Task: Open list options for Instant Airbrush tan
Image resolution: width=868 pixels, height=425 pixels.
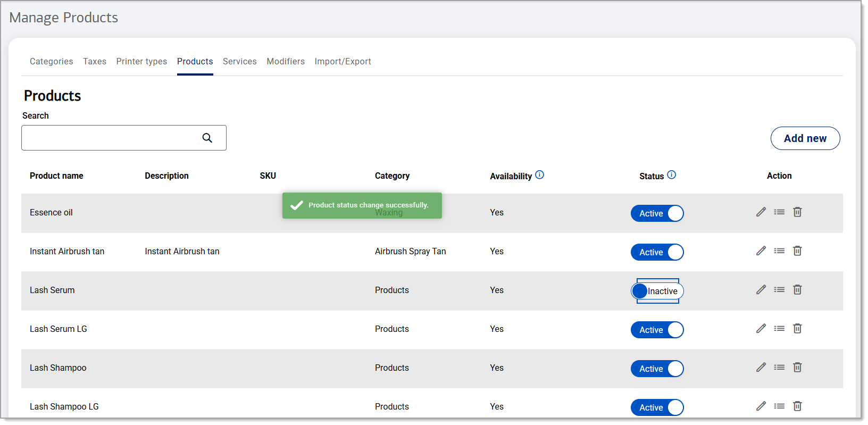Action: [x=779, y=251]
